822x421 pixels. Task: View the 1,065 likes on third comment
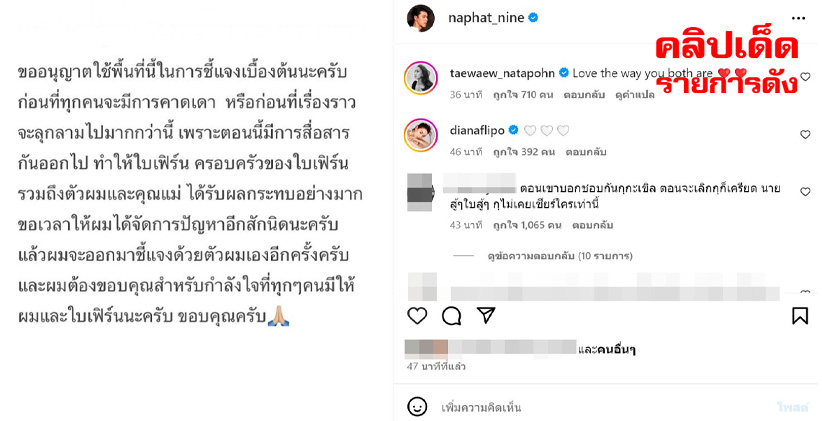[527, 225]
